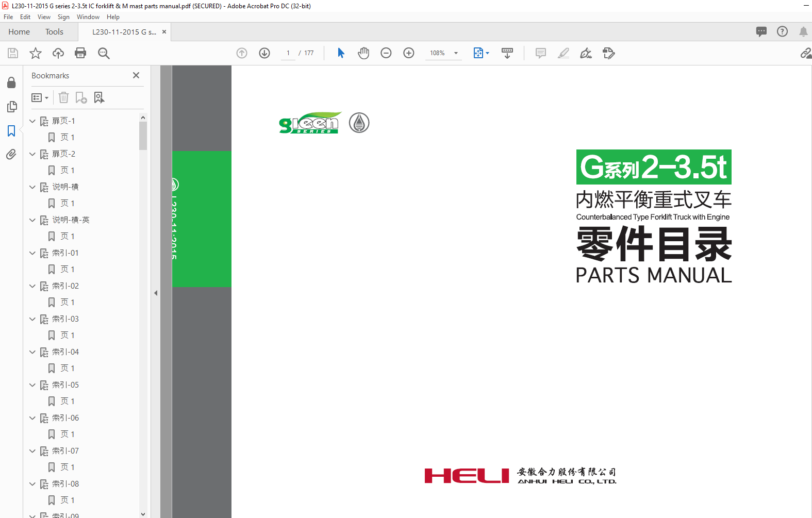
Task: Open the find text search tool
Action: pos(104,53)
